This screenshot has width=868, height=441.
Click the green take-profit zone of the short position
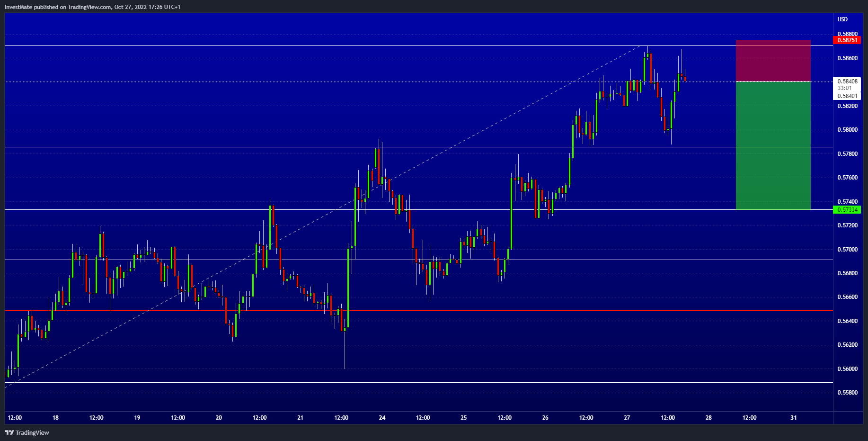click(x=773, y=145)
